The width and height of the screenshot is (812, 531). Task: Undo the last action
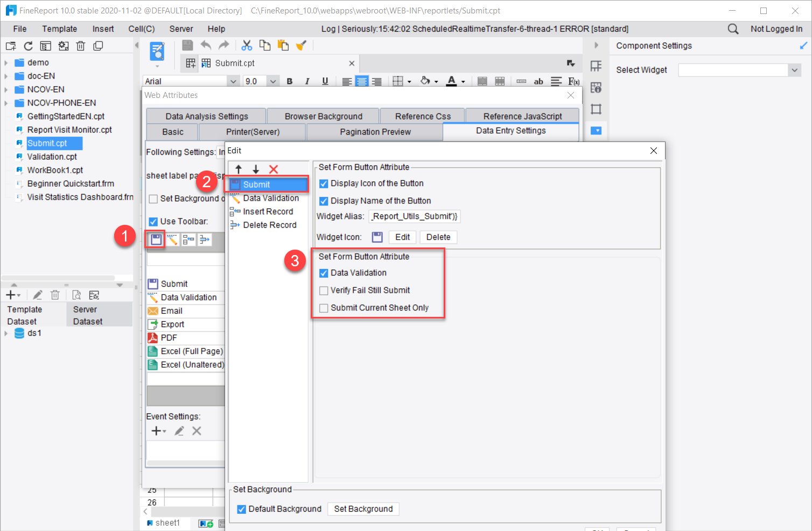click(x=206, y=46)
